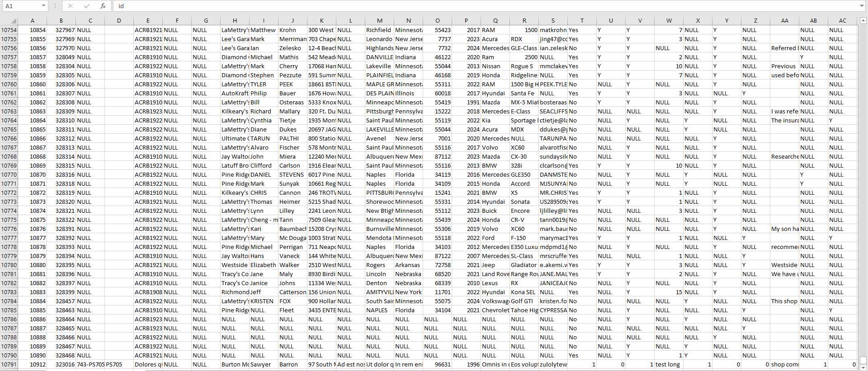The width and height of the screenshot is (868, 371).
Task: Open the Name Box dropdown arrow
Action: click(43, 6)
